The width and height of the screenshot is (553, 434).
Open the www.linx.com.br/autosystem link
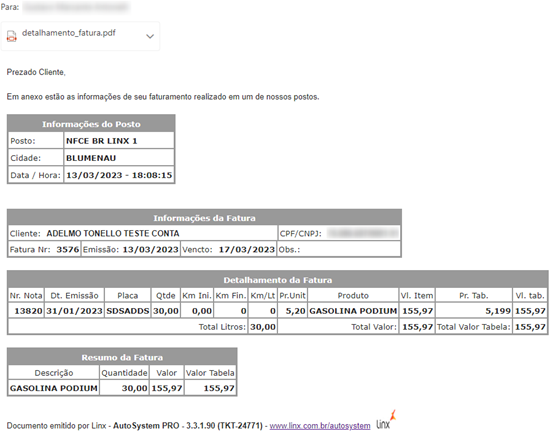320,426
